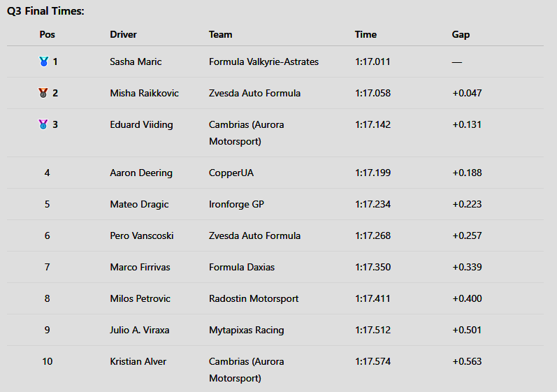Image resolution: width=557 pixels, height=392 pixels.
Task: Click Mytapixas Racing team cell
Action: point(246,330)
